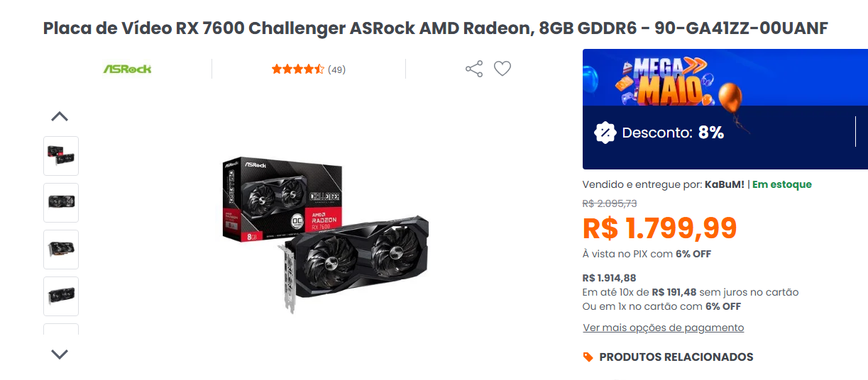Select fourth product thumbnail
Viewport: 868px width, 380px height.
pyautogui.click(x=61, y=296)
